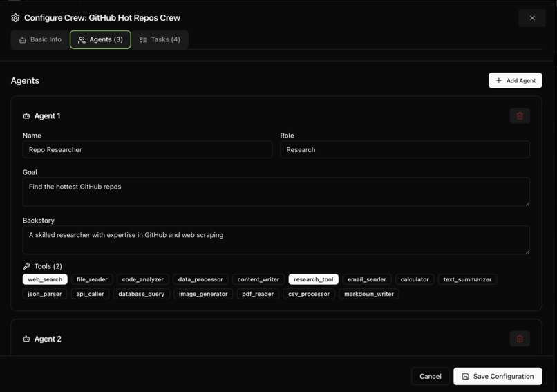The width and height of the screenshot is (557, 392).
Task: Click the robot icon next to Agent 2
Action: tap(26, 339)
